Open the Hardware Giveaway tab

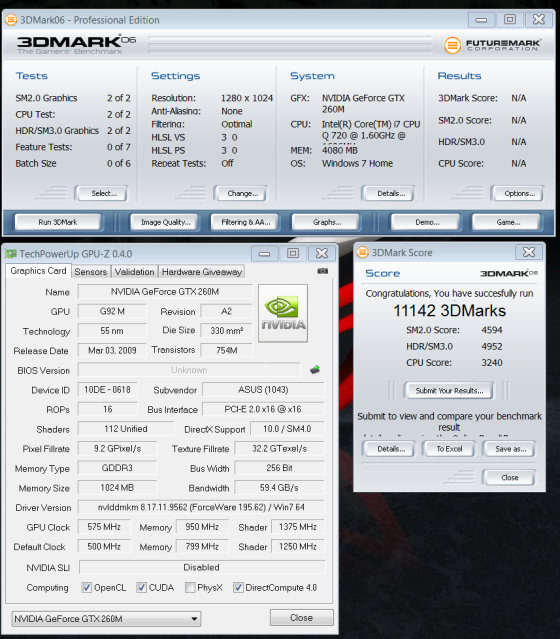(202, 272)
